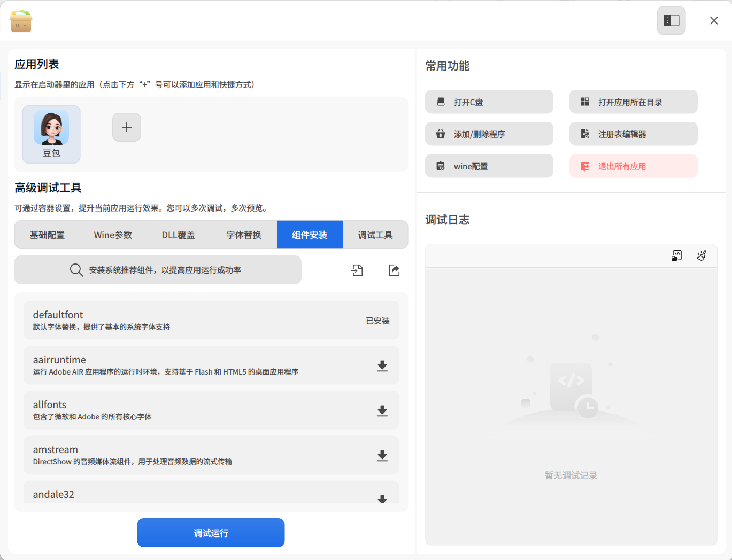732x560 pixels.
Task: Clear the debug log with broom icon
Action: 702,255
